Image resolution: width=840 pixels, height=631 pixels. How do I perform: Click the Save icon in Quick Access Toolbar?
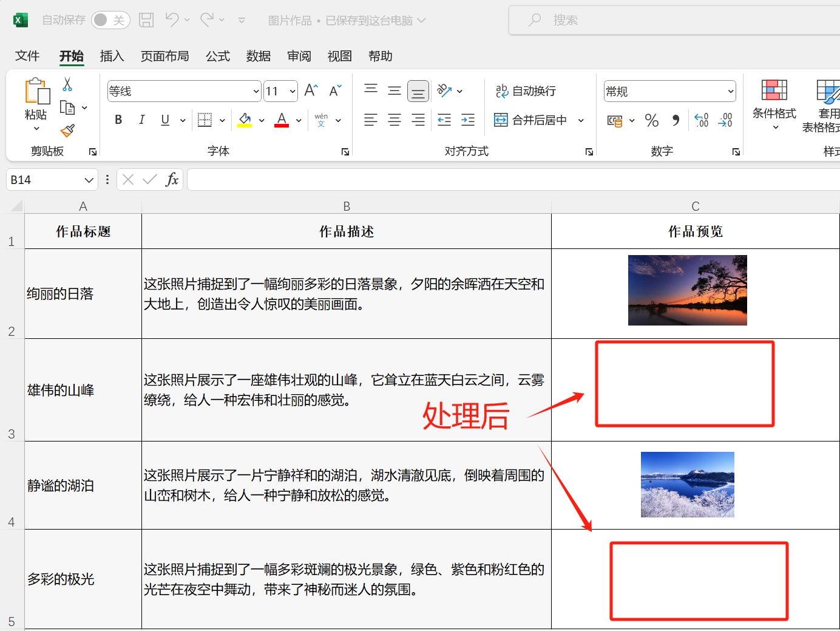(146, 19)
